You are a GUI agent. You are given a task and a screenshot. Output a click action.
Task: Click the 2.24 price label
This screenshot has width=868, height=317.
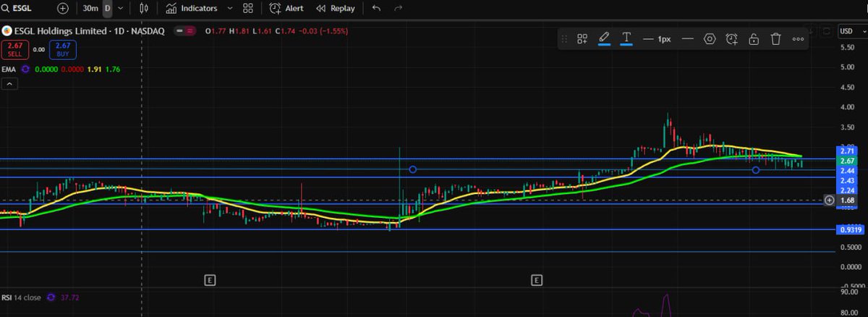point(848,190)
